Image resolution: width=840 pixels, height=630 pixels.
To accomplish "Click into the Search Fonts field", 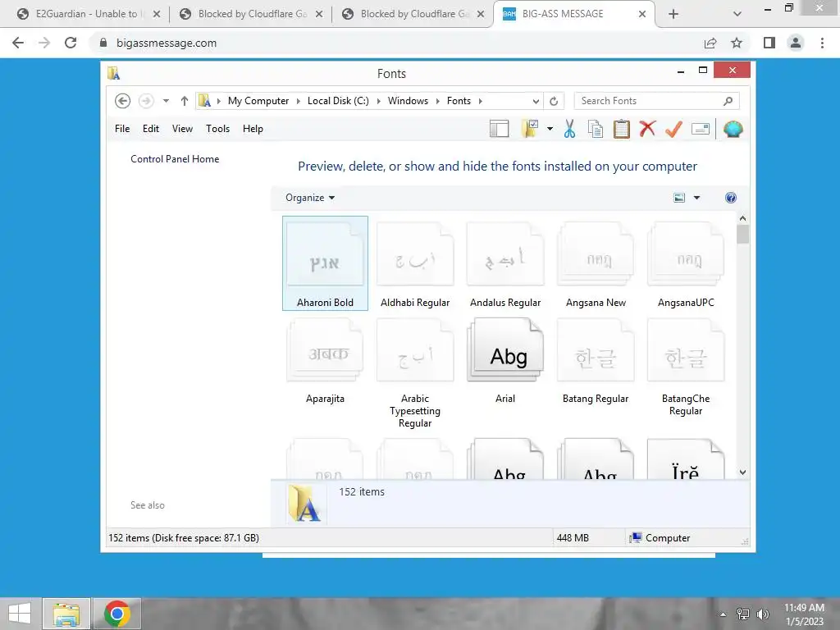I will click(x=657, y=101).
